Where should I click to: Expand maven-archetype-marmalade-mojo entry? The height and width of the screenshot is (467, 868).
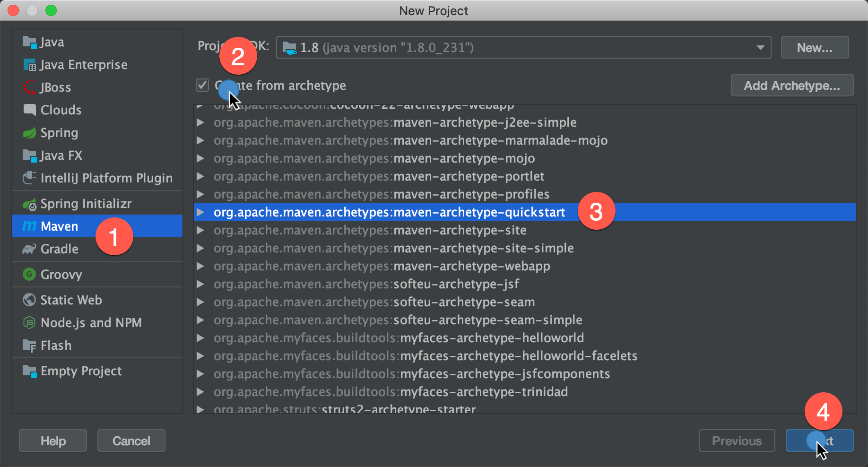click(200, 140)
